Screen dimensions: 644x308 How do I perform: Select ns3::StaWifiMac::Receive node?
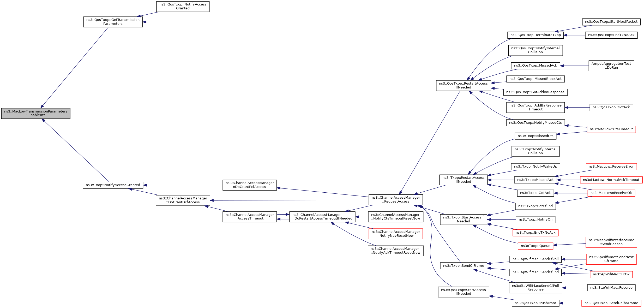coord(611,288)
